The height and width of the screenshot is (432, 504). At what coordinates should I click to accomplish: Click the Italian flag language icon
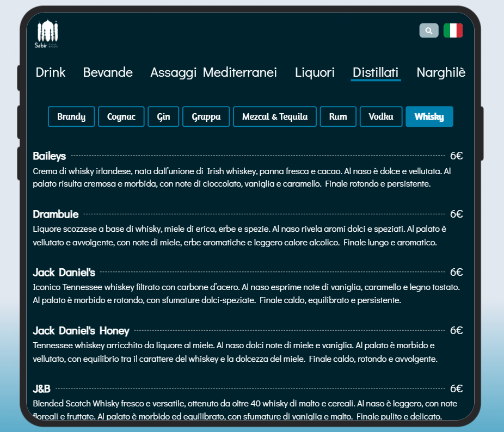(453, 30)
